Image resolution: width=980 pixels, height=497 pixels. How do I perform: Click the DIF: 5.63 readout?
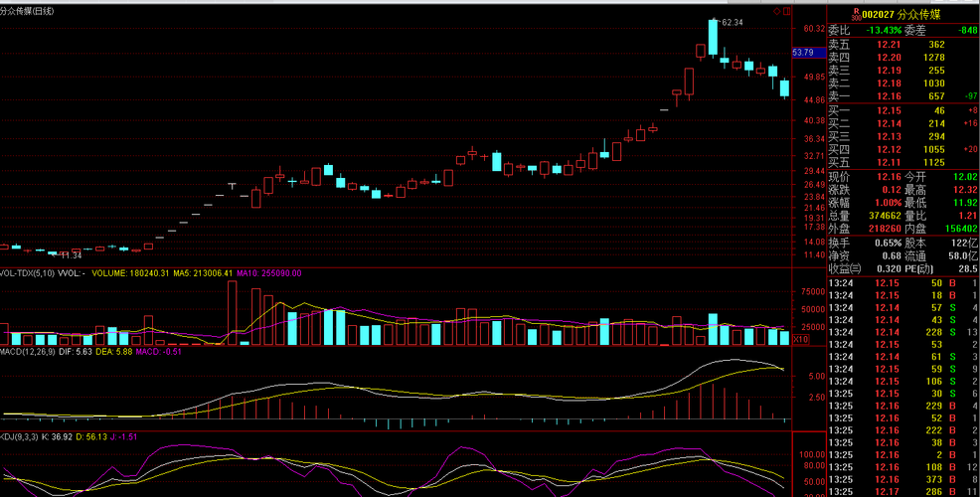pos(75,351)
